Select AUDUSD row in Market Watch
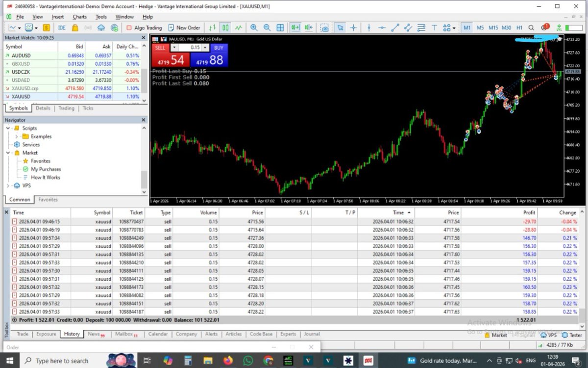Viewport: 588px width, 368px height. coord(73,55)
